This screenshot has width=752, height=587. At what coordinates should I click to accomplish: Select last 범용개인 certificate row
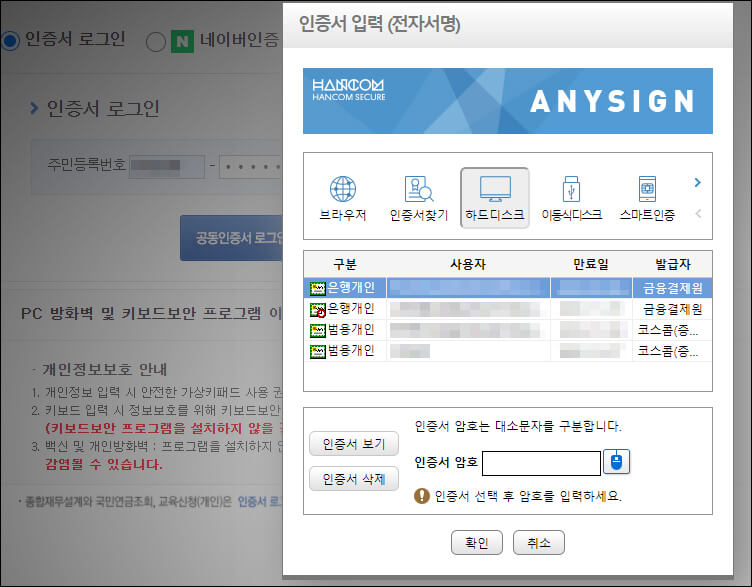(508, 351)
